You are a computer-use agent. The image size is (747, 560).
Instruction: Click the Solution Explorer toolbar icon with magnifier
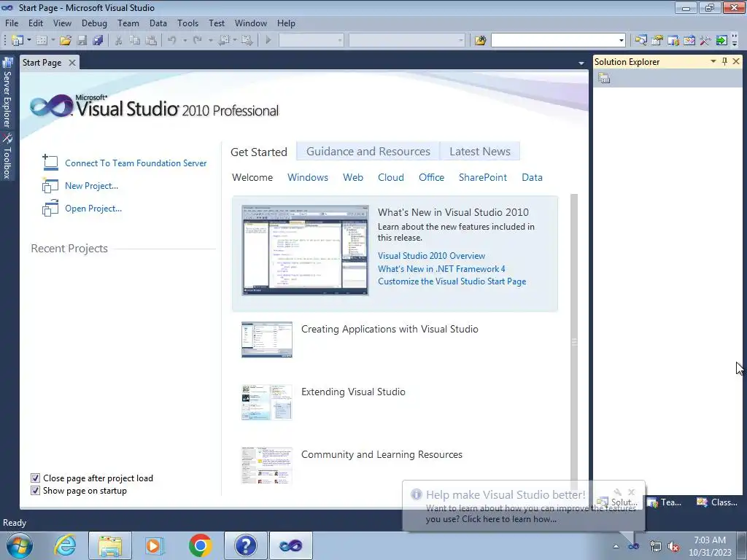(640, 41)
